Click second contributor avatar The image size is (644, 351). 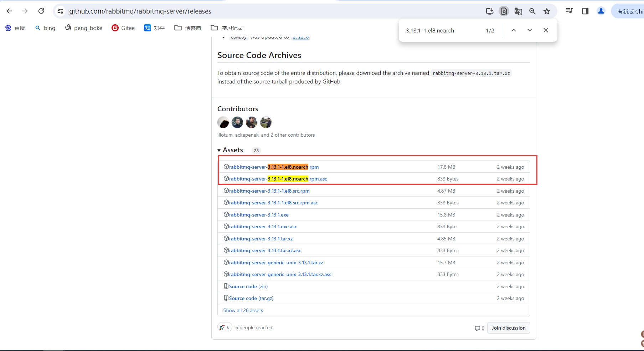click(x=237, y=122)
